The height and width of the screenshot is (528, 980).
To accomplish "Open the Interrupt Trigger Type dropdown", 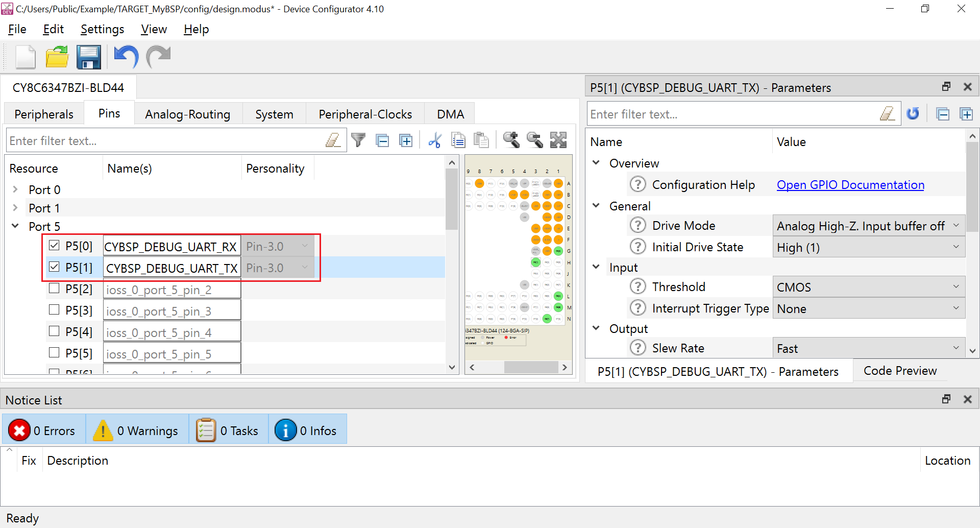I will click(869, 308).
